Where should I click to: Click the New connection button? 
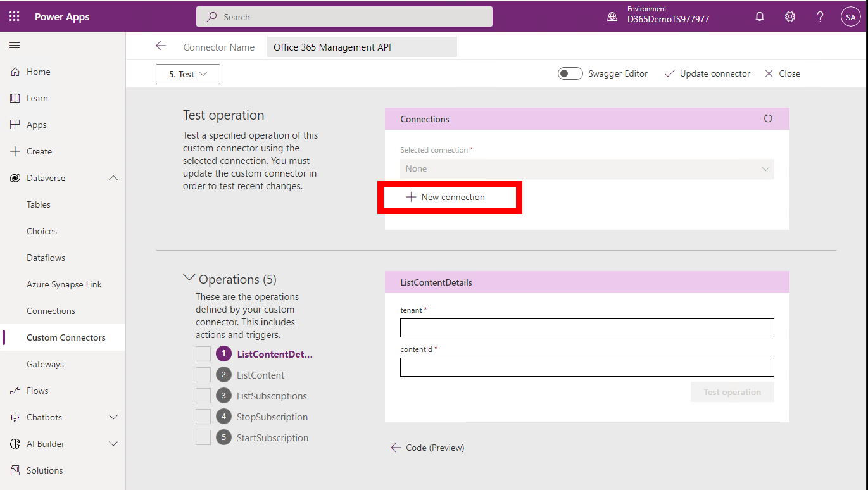coord(450,197)
